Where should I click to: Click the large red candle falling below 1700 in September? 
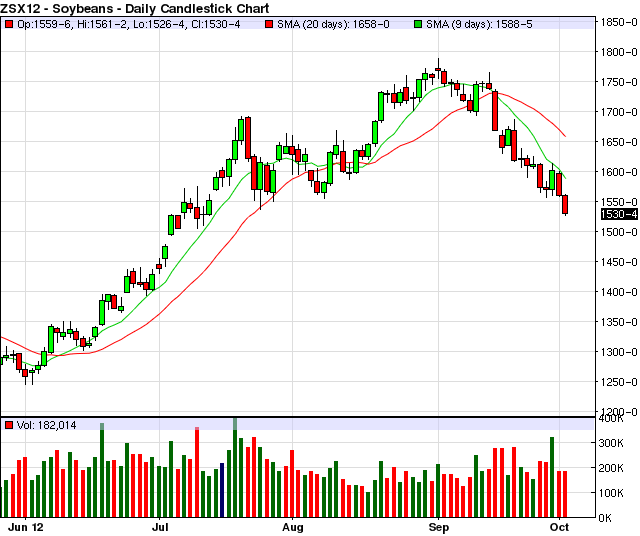pos(495,111)
